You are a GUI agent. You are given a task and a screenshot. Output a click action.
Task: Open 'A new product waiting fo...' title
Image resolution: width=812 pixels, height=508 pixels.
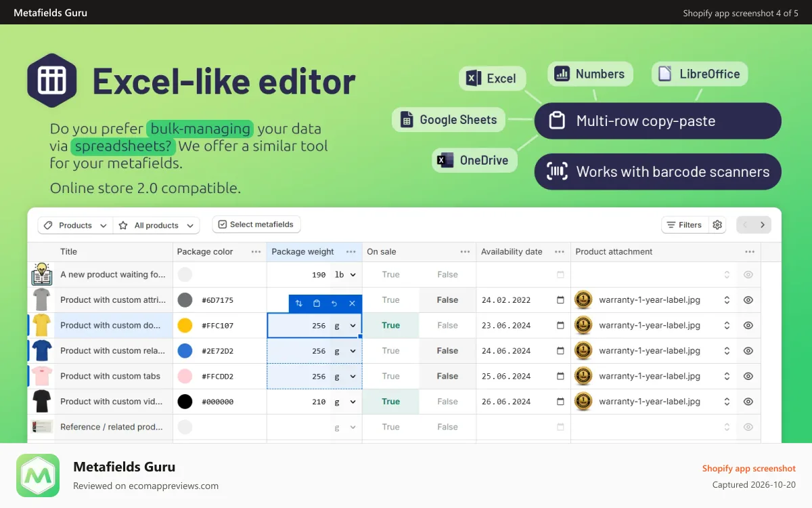pyautogui.click(x=113, y=274)
